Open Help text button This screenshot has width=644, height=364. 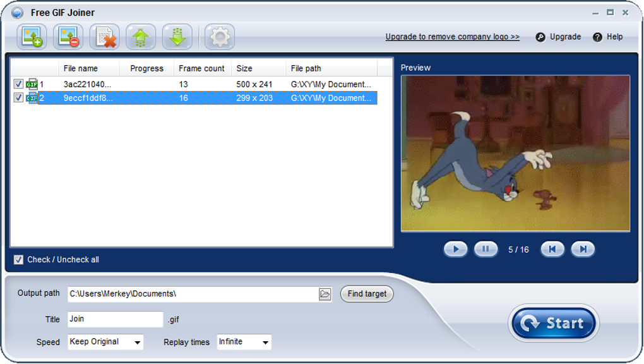(614, 37)
